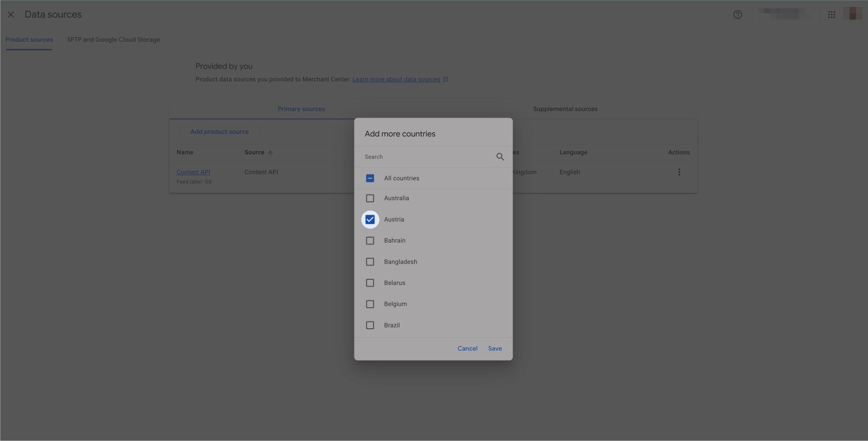Check the Belarus checkbox
Image resolution: width=868 pixels, height=441 pixels.
[370, 283]
